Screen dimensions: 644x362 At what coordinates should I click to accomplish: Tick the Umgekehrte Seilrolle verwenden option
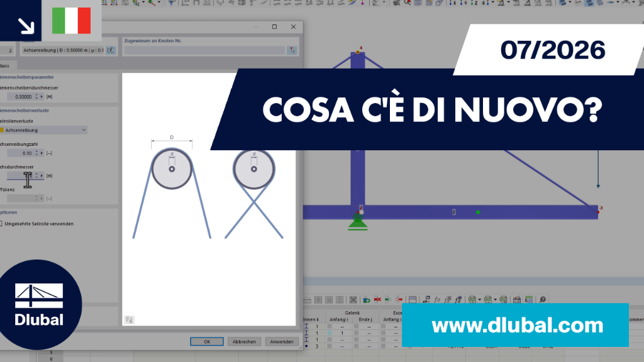pos(1,224)
